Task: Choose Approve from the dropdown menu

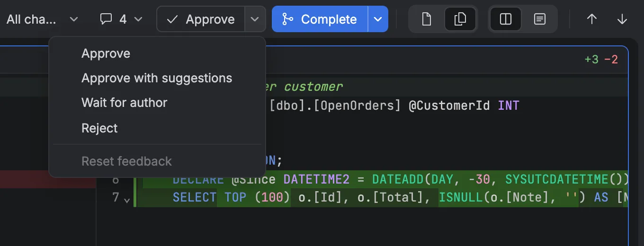Action: click(x=157, y=53)
